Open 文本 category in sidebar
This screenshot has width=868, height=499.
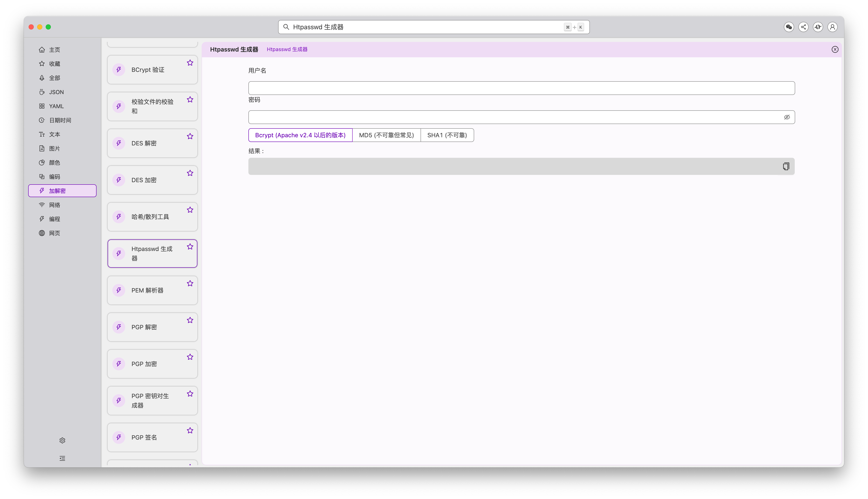tap(62, 134)
